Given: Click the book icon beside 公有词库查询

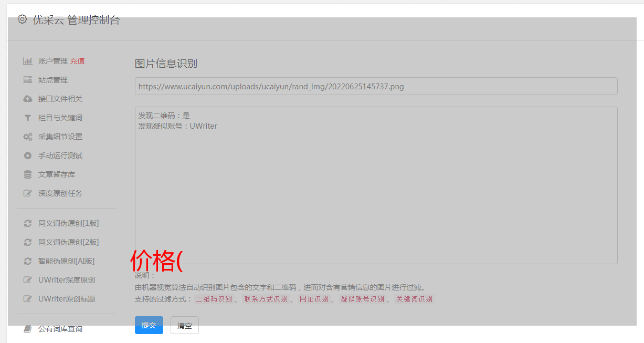Looking at the screenshot, I should tap(28, 329).
